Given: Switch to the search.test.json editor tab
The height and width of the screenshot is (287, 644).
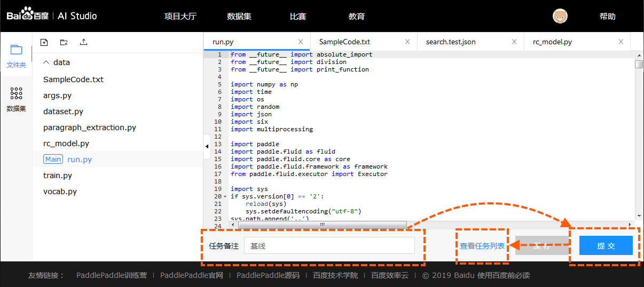Looking at the screenshot, I should coord(470,42).
